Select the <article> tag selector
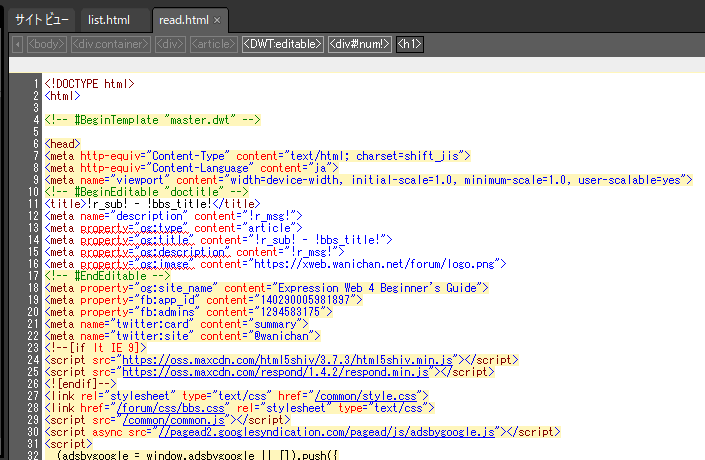Viewport: 705px width, 460px height. point(214,44)
